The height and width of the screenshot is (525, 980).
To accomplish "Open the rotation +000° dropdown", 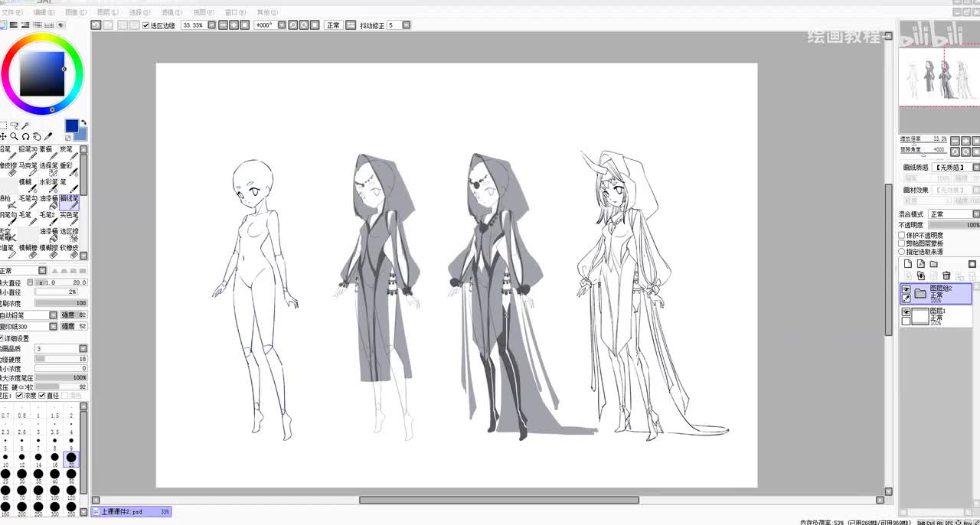I will click(x=282, y=25).
